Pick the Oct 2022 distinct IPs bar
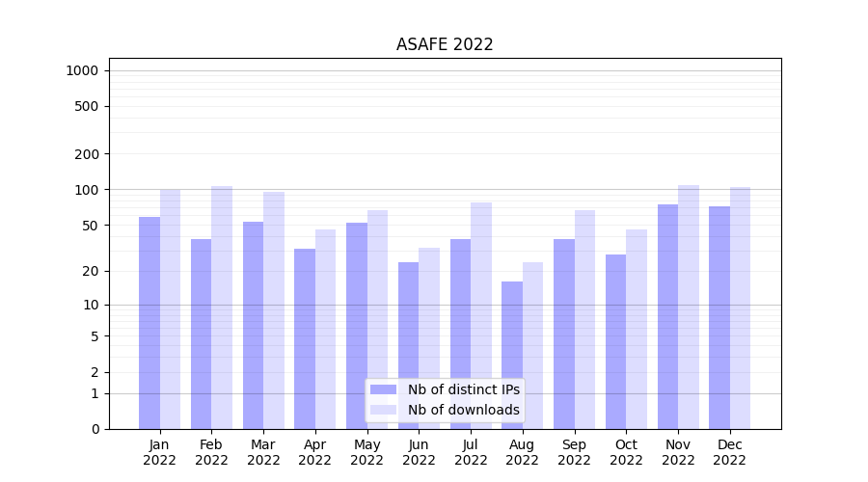This screenshot has width=868, height=482. coord(615,341)
